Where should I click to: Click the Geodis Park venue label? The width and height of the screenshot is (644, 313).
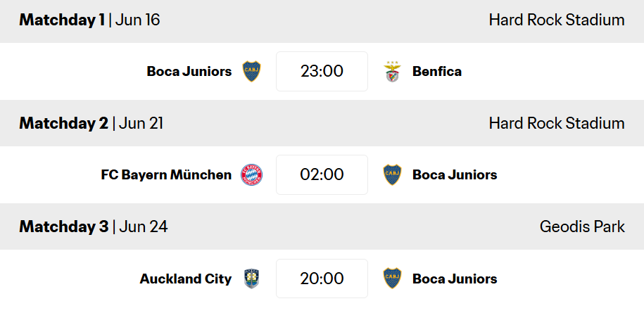[582, 226]
